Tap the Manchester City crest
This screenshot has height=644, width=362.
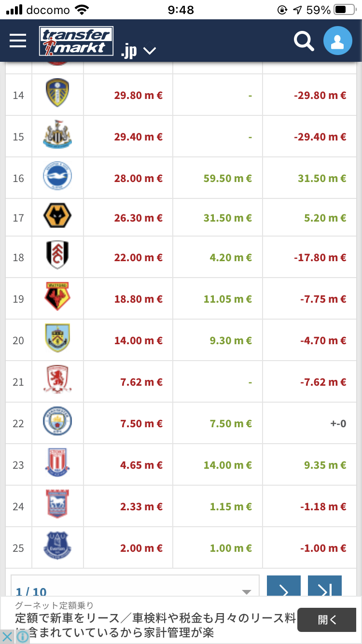pos(57,423)
